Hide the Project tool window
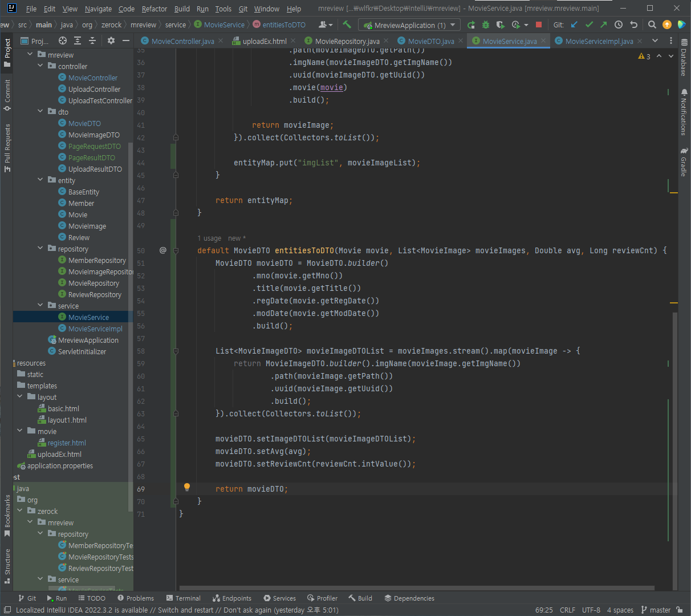 click(126, 40)
